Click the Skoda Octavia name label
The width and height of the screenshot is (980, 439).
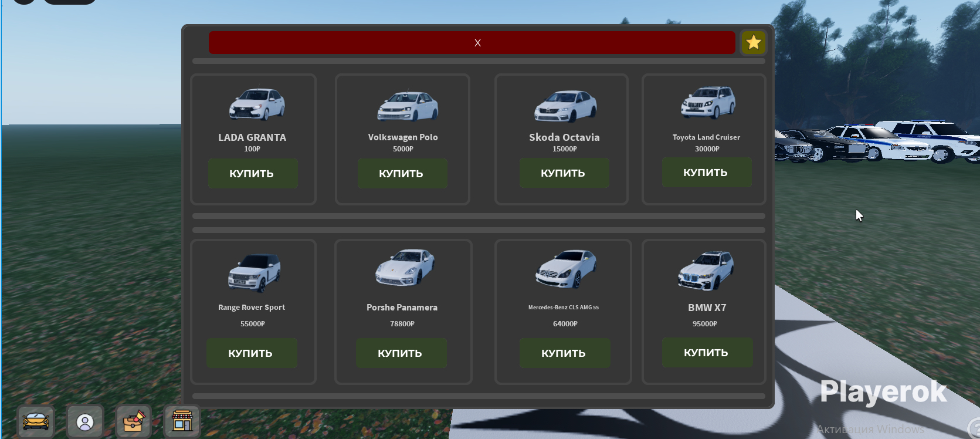pyautogui.click(x=564, y=137)
